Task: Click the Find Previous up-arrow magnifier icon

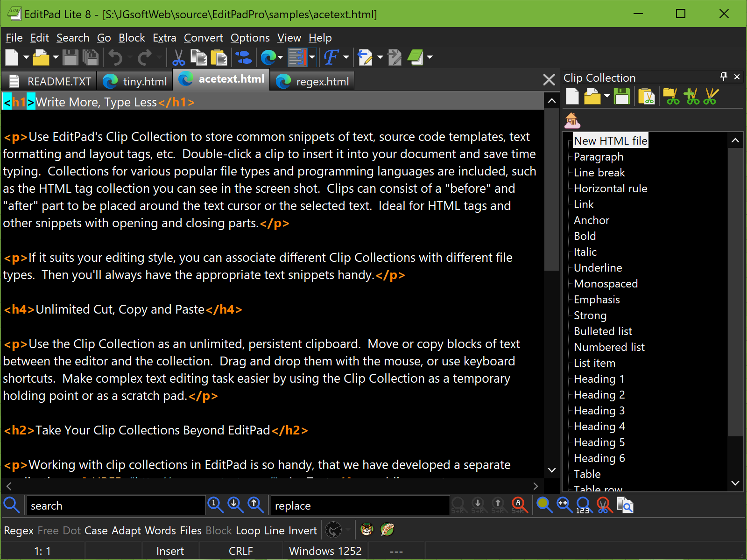Action: tap(255, 505)
